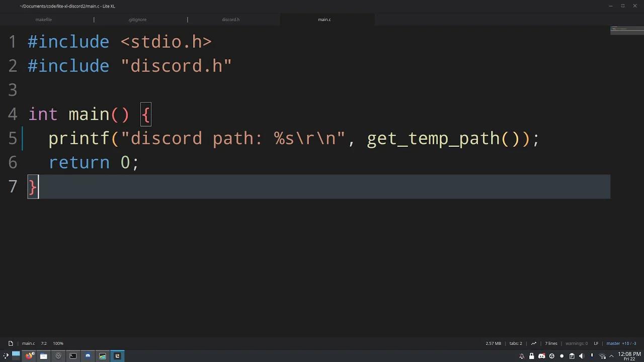Click the document minimap at top right
This screenshot has width=644, height=362.
click(x=626, y=31)
